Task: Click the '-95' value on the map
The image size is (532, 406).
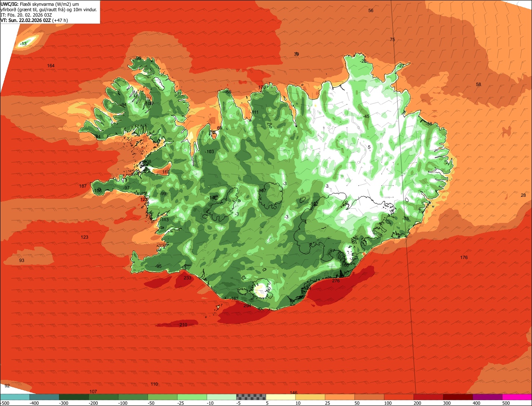Action: tap(158, 266)
